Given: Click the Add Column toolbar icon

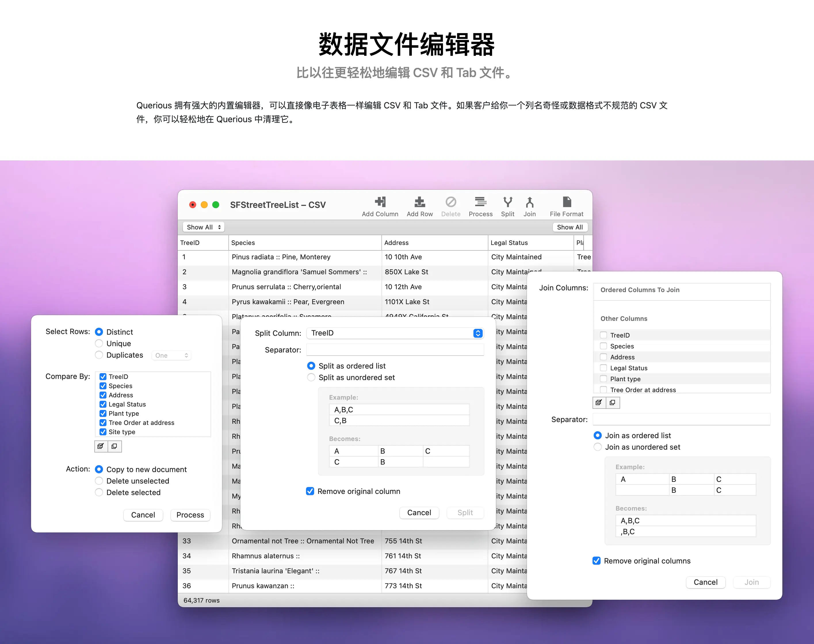Looking at the screenshot, I should [x=380, y=202].
